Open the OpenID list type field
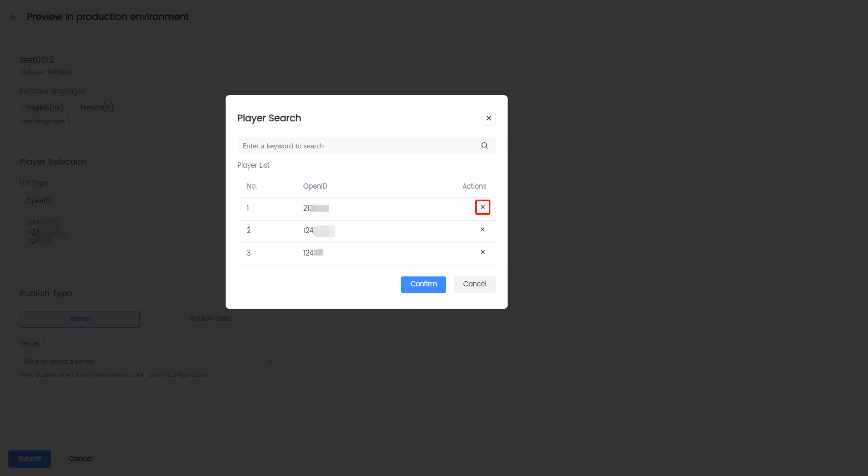Viewport: 868px width, 476px height. click(x=120, y=201)
